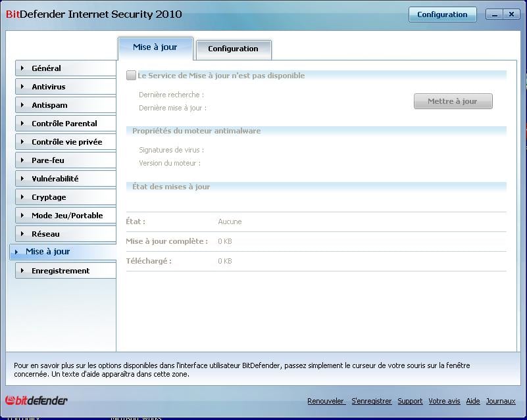Close the BitDefender window
Screen dimensions: 527x420
click(x=511, y=14)
